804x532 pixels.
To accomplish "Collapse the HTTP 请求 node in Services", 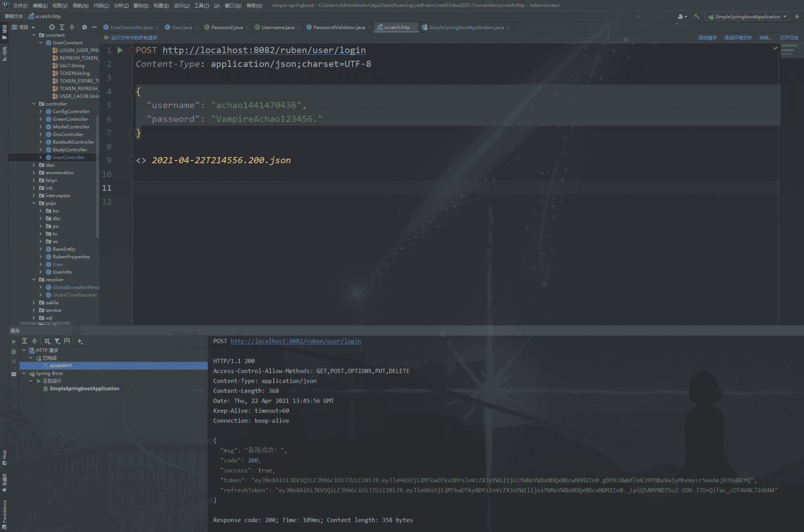I will tap(24, 350).
